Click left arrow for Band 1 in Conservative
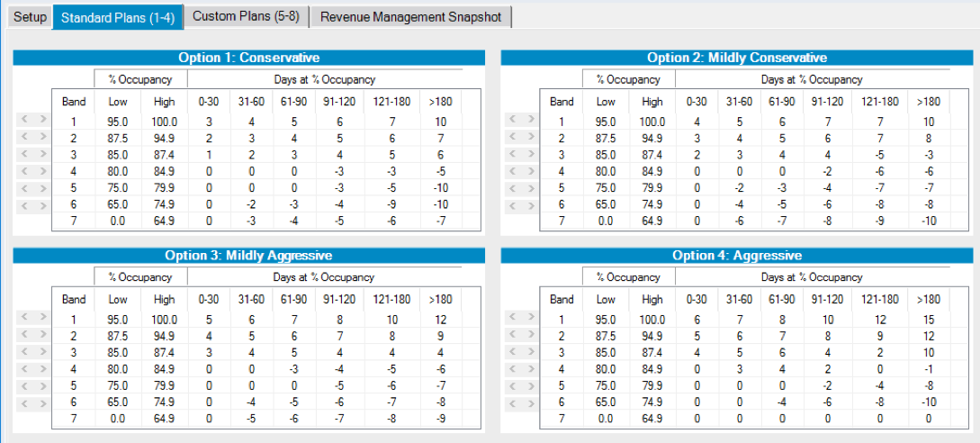980x443 pixels. (22, 121)
